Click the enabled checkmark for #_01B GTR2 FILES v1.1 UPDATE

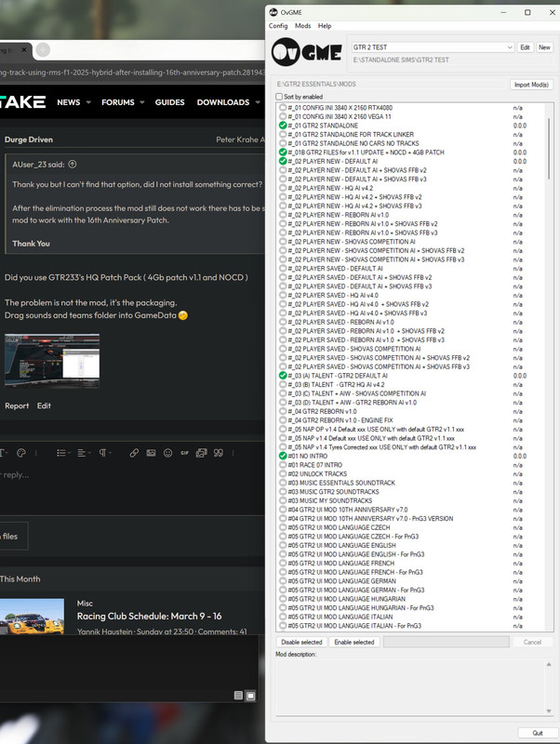click(283, 153)
